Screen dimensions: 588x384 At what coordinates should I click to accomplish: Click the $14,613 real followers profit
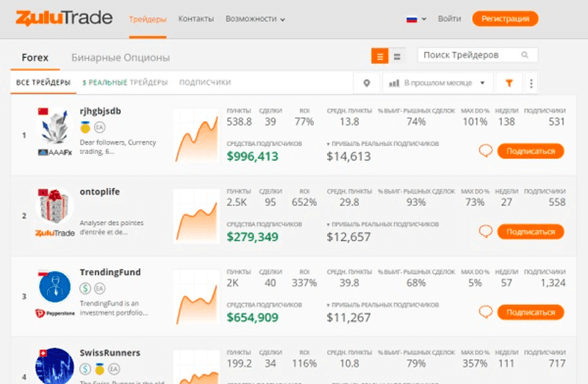pyautogui.click(x=348, y=156)
